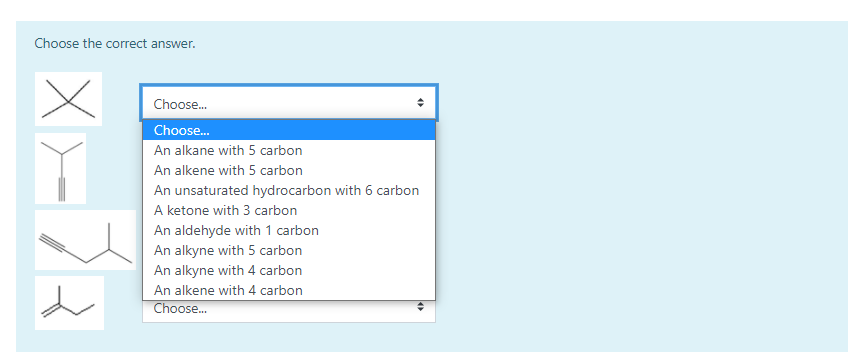Click the vertical triple-bond alkyne structure image
Viewport: 862px width, 362px height.
pyautogui.click(x=60, y=168)
